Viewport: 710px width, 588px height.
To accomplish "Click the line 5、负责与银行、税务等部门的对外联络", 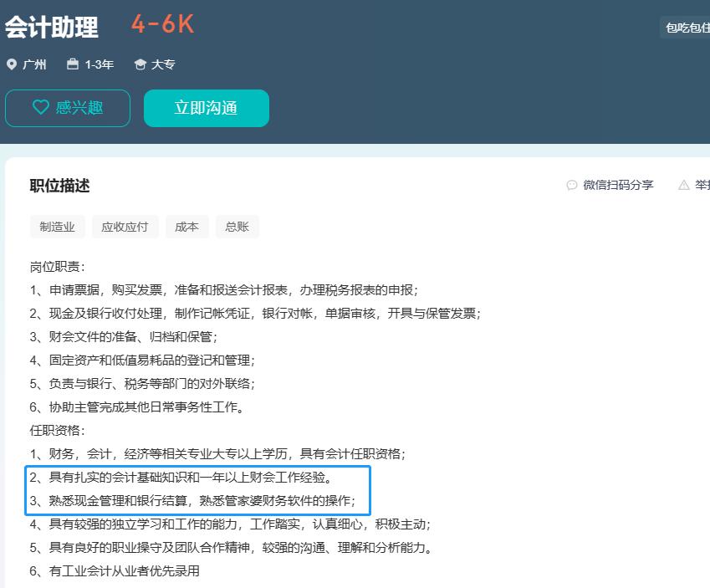I will [x=143, y=384].
